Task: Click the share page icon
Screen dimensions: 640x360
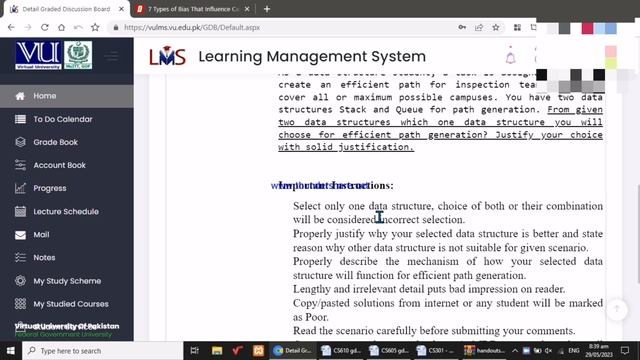Action: (479, 27)
